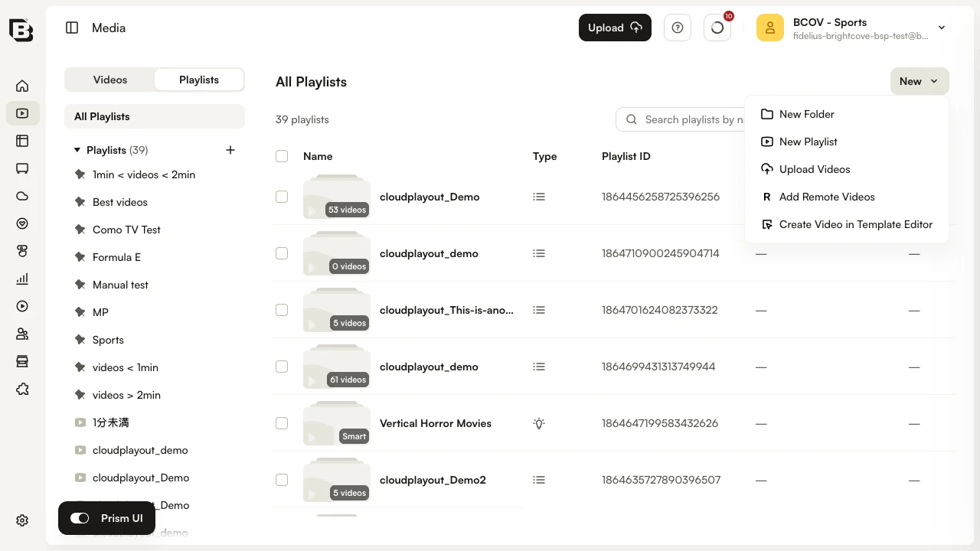Open the heart badge icon in the left rail

22,223
